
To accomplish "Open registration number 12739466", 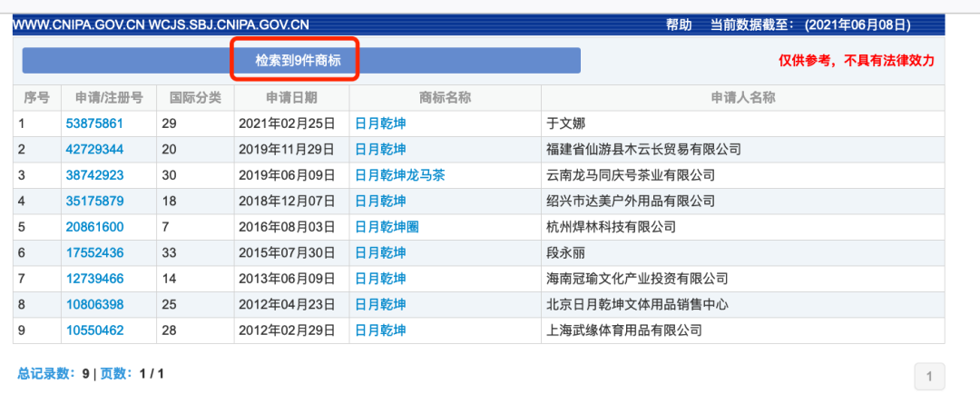I will tap(94, 279).
